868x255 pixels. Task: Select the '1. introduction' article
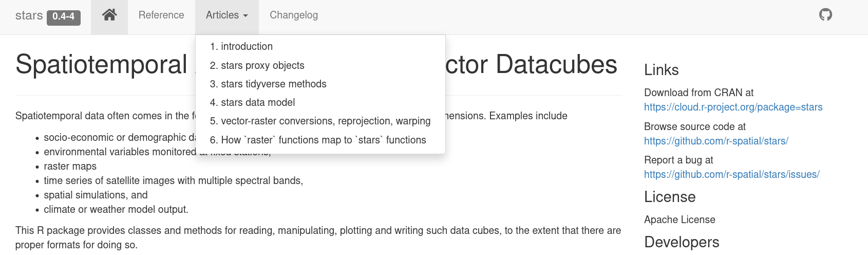click(241, 46)
